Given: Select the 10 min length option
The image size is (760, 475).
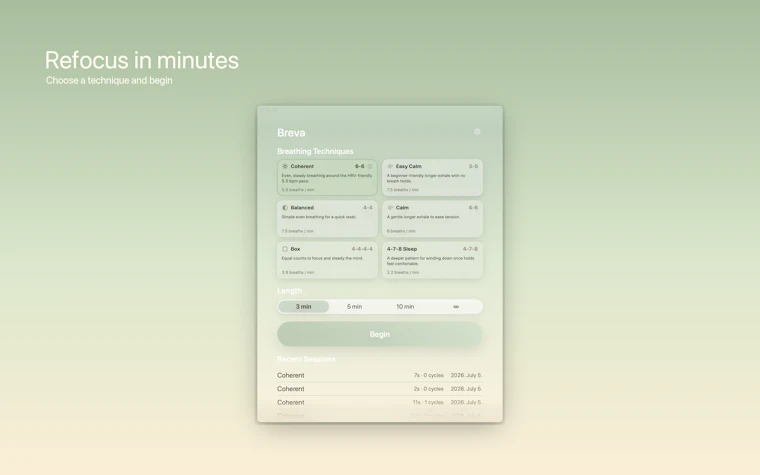Looking at the screenshot, I should (405, 306).
